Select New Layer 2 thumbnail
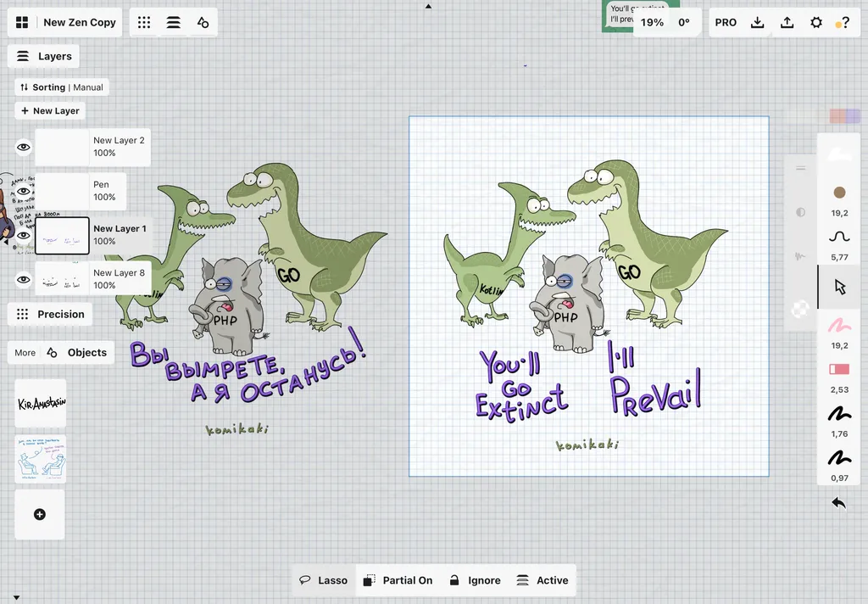Image resolution: width=868 pixels, height=604 pixels. tap(62, 147)
